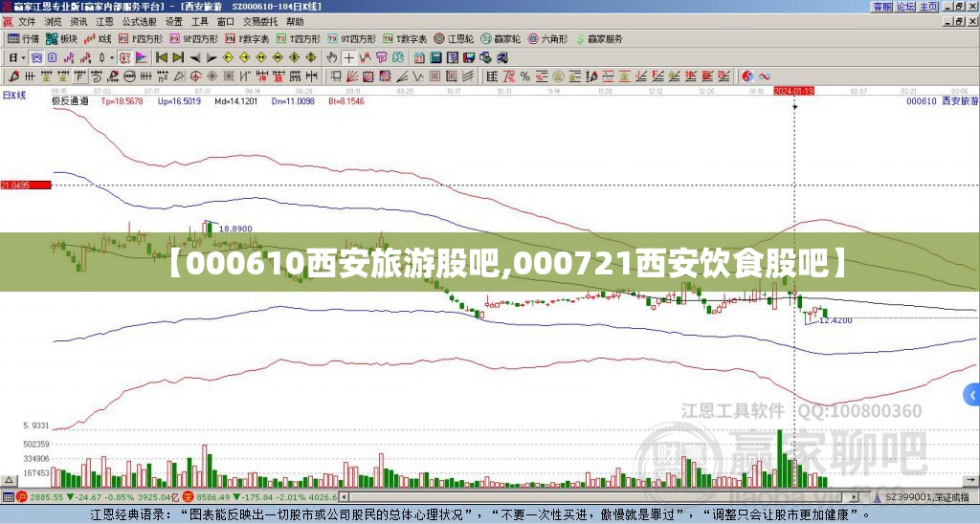Select the zigzag wave line tool
The image size is (980, 524).
(x=418, y=76)
